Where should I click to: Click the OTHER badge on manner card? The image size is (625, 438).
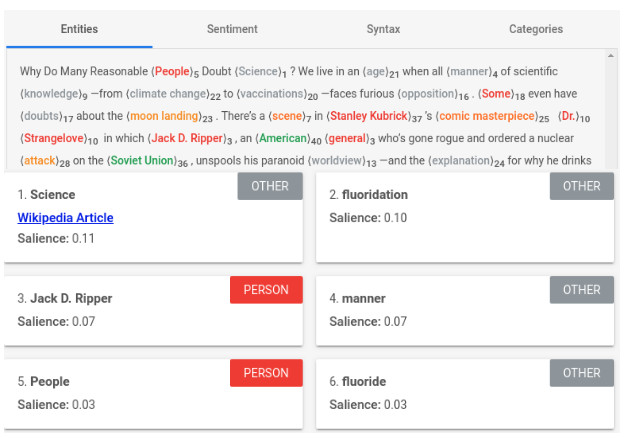point(581,289)
